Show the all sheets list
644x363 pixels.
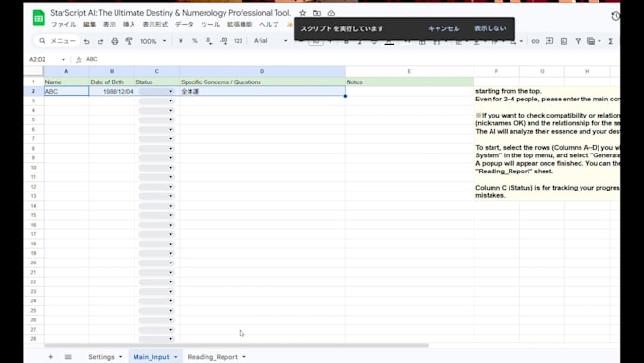point(68,356)
